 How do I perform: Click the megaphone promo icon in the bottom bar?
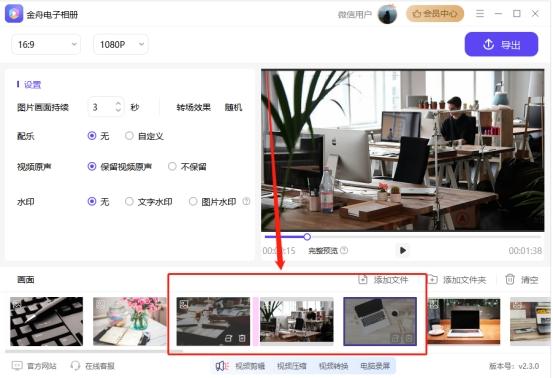tap(222, 366)
